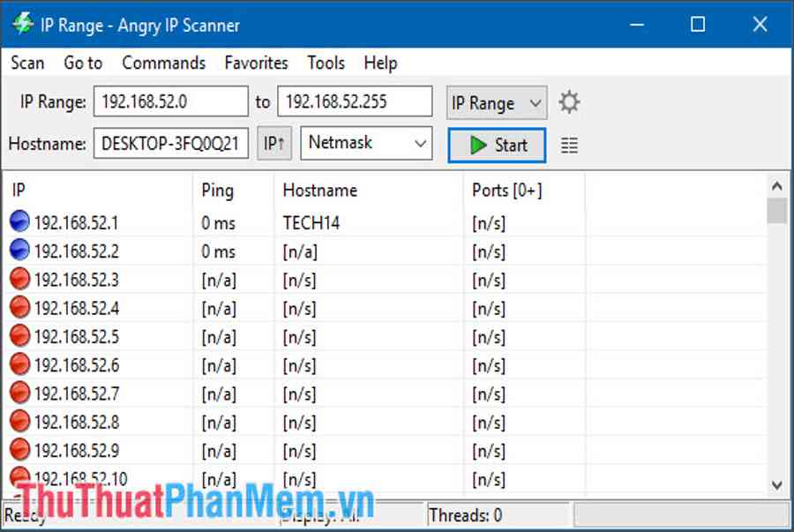The image size is (794, 532).
Task: Click red status icon for 192.168.52.4
Action: click(x=19, y=307)
